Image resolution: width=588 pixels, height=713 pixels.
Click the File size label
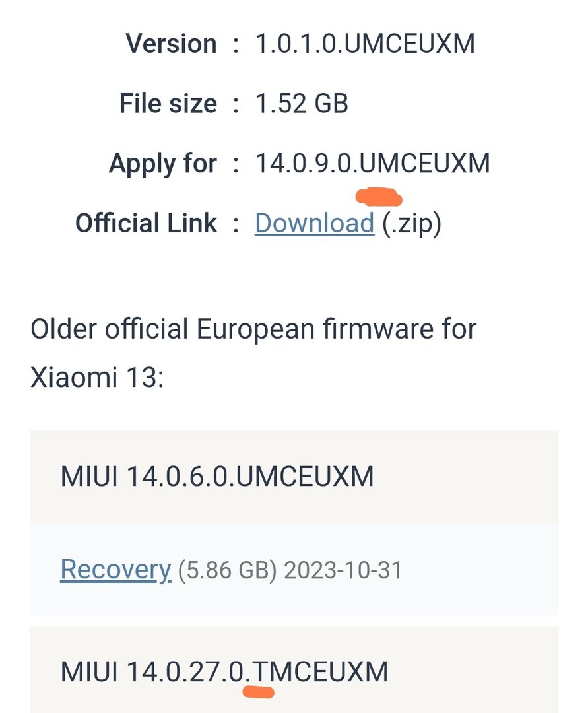pos(168,104)
